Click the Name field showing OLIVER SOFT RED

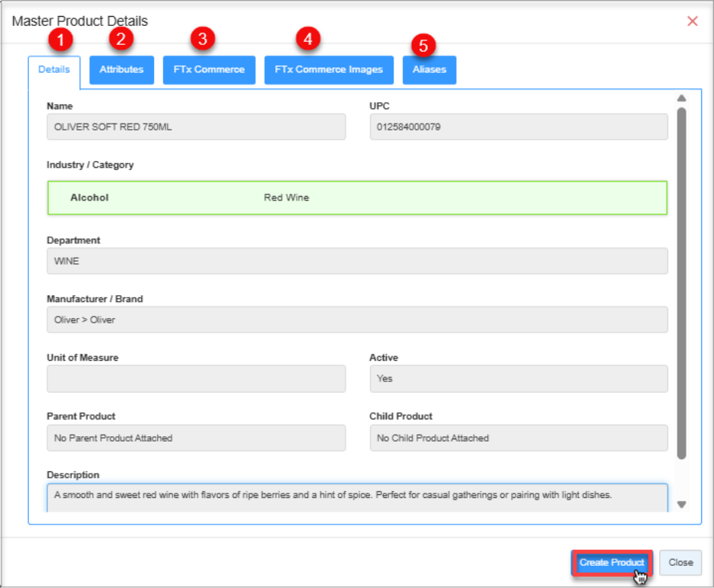[x=196, y=127]
